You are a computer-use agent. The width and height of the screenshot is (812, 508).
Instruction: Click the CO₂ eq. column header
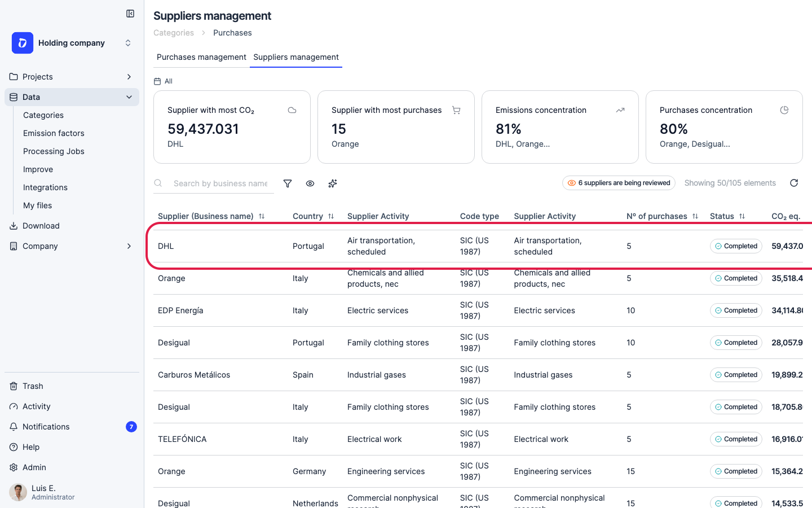click(x=785, y=216)
